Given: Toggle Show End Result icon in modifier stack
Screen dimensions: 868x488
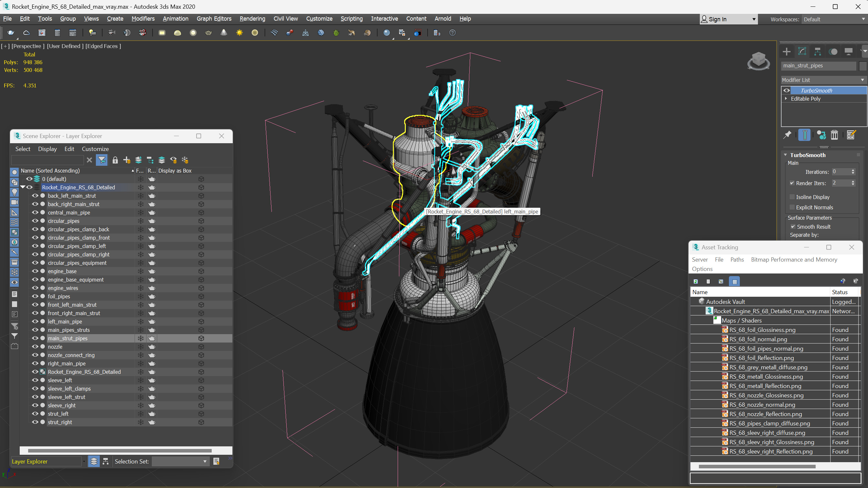Looking at the screenshot, I should click(804, 135).
